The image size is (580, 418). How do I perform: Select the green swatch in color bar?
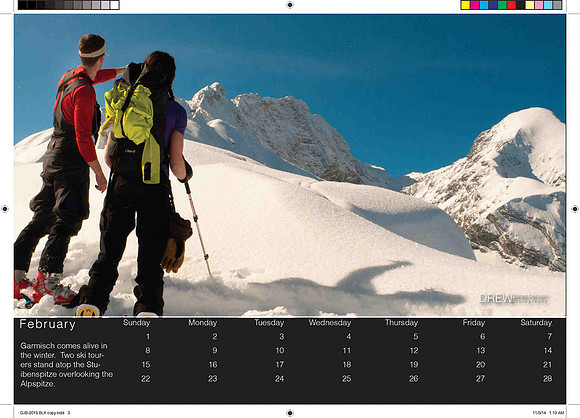pyautogui.click(x=502, y=5)
